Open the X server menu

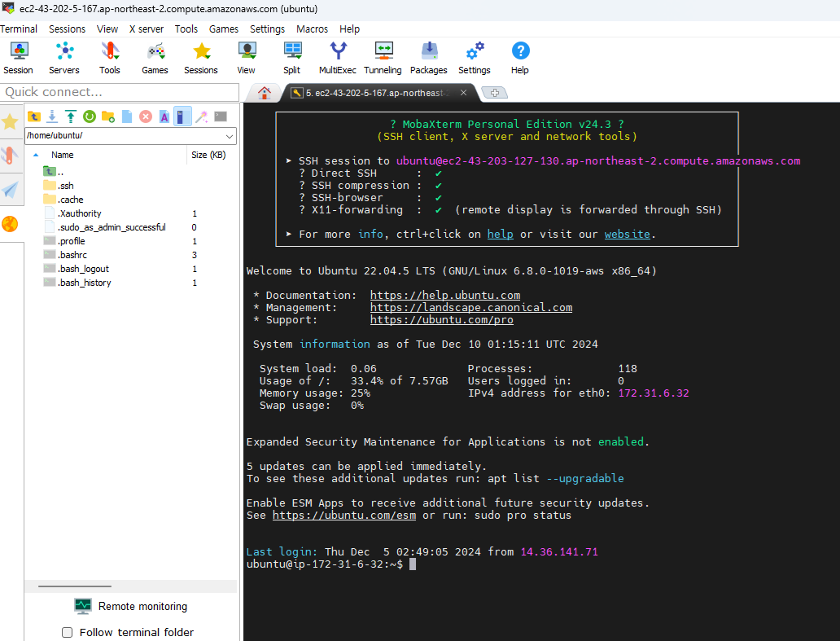point(147,29)
